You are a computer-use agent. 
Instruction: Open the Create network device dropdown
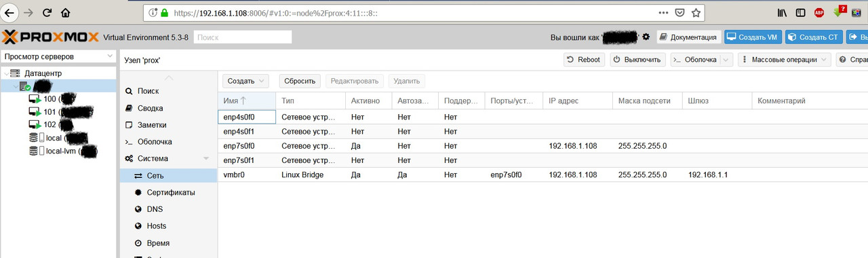click(245, 81)
